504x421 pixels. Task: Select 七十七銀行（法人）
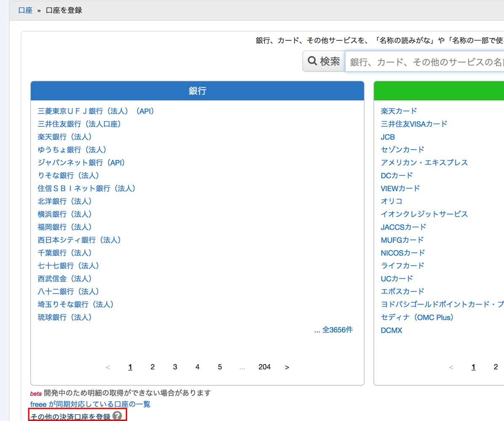click(x=69, y=266)
